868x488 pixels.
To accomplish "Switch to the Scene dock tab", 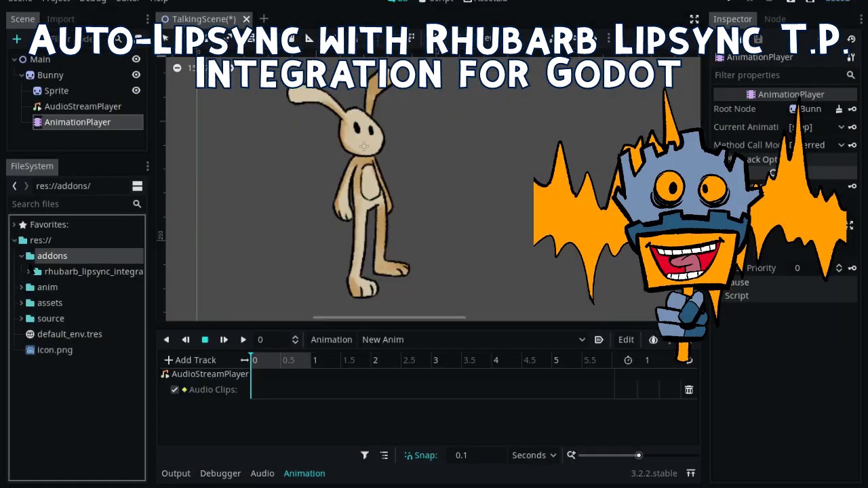I will pyautogui.click(x=22, y=19).
